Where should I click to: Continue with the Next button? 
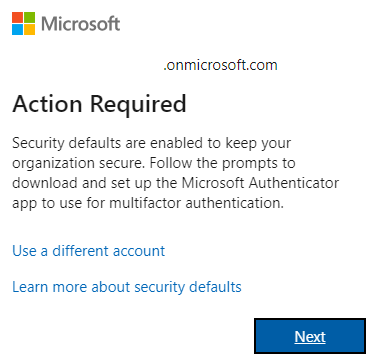(310, 336)
